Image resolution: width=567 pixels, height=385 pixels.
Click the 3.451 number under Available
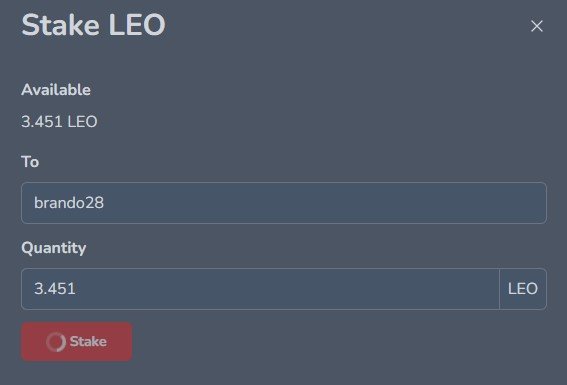tap(42, 121)
